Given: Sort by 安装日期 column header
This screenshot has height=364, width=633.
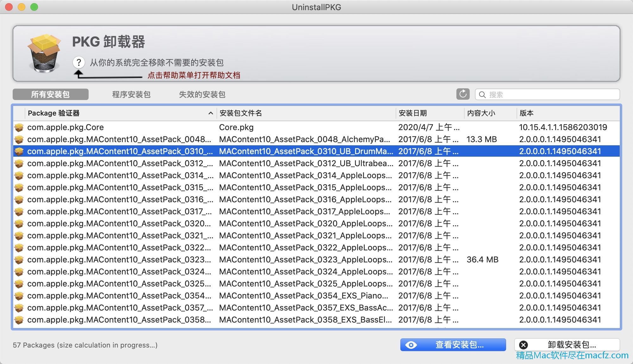Looking at the screenshot, I should [413, 113].
